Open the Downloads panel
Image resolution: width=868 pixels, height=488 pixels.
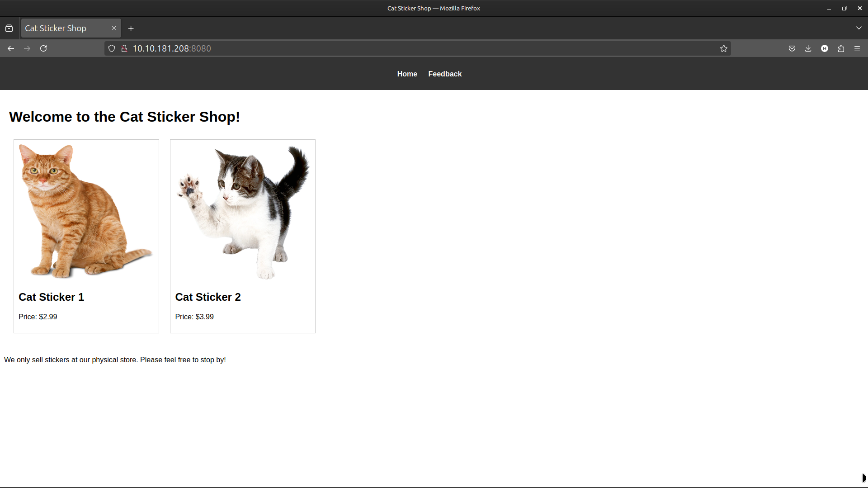click(808, 48)
